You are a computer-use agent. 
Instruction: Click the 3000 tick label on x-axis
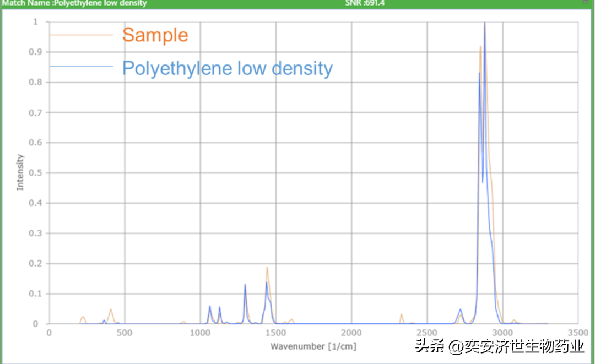pyautogui.click(x=502, y=333)
